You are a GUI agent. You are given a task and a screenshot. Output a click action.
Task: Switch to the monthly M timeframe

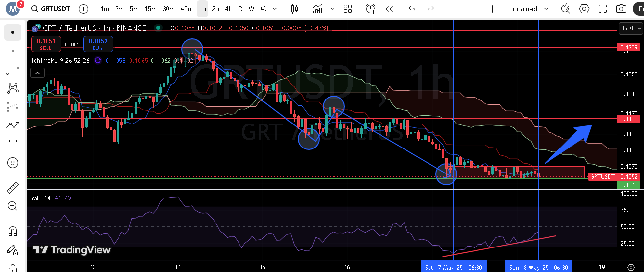coord(263,9)
